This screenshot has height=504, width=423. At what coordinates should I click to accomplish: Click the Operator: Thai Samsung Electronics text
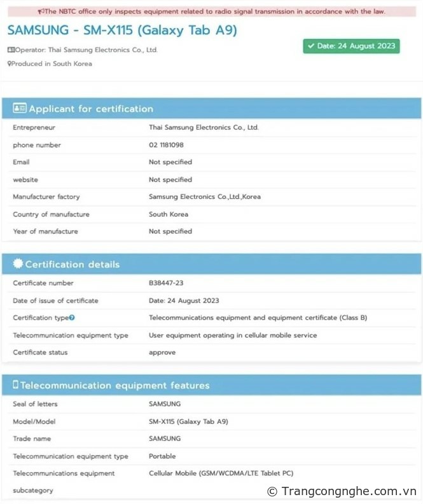point(86,50)
